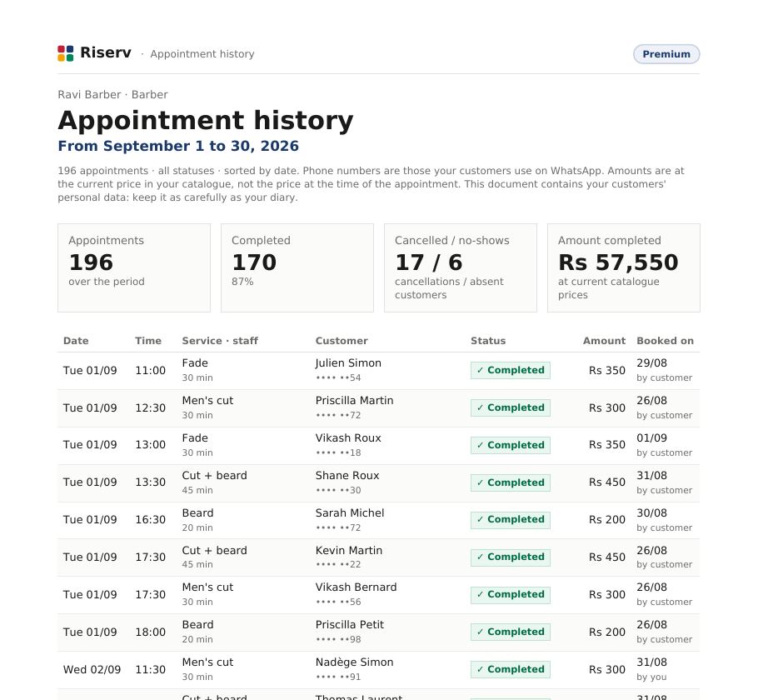Click the Rs 200 amount for Priscilla Petit
The image size is (758, 700).
[x=606, y=632]
